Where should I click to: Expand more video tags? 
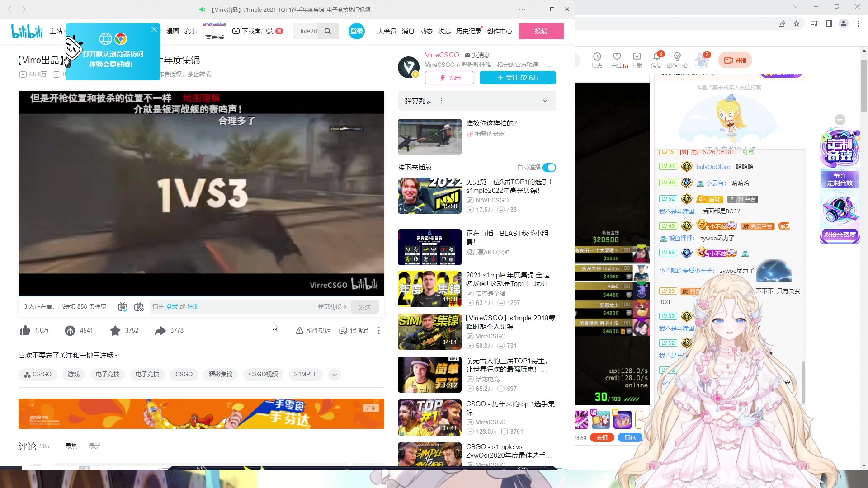pyautogui.click(x=335, y=375)
